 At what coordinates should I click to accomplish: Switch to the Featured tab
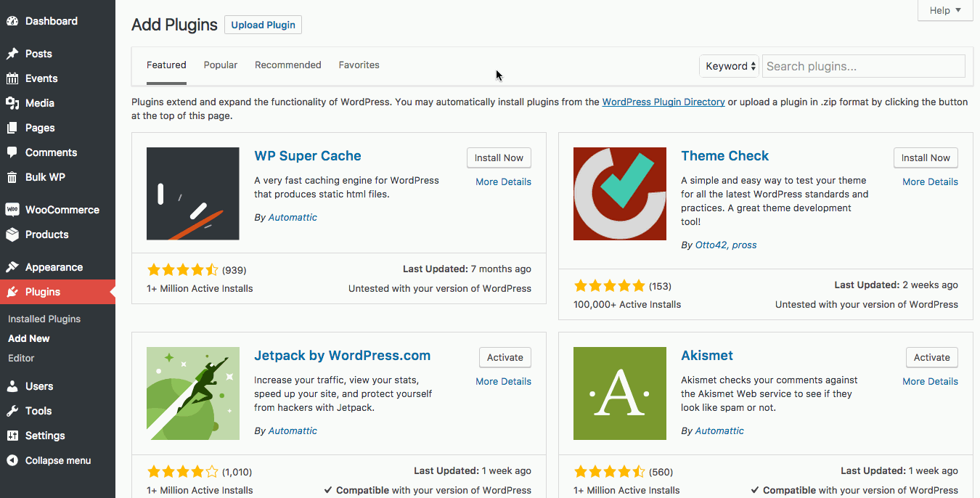point(166,65)
